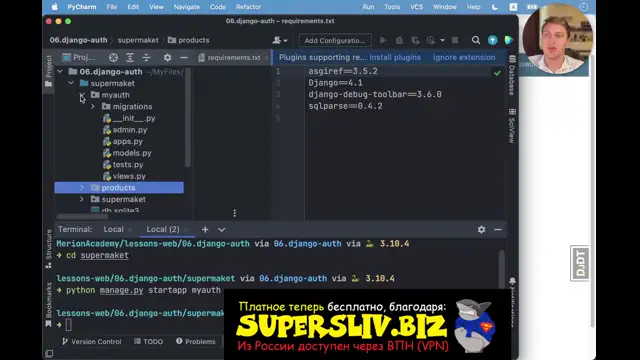The height and width of the screenshot is (360, 640).
Task: Toggle the Structure side tool window
Action: coord(49,249)
